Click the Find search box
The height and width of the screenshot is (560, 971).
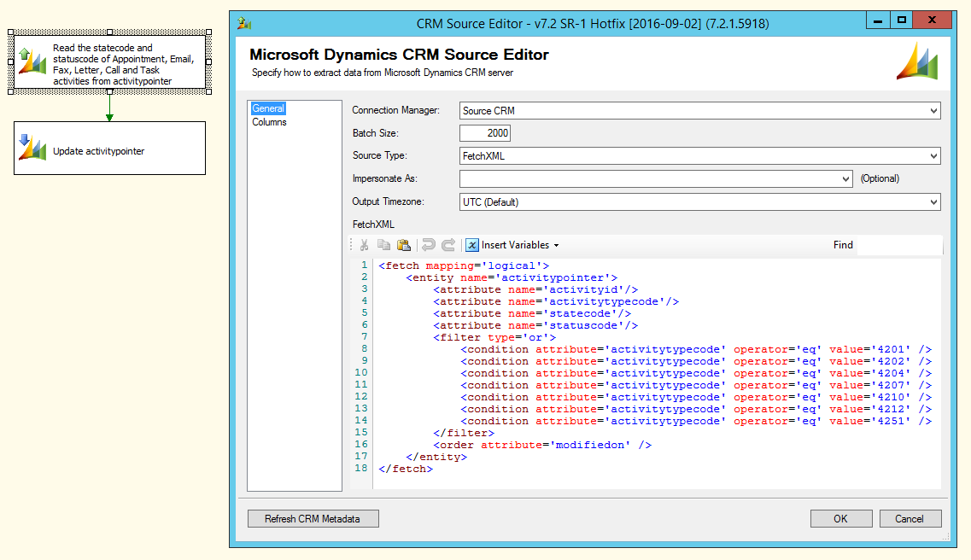coord(900,245)
